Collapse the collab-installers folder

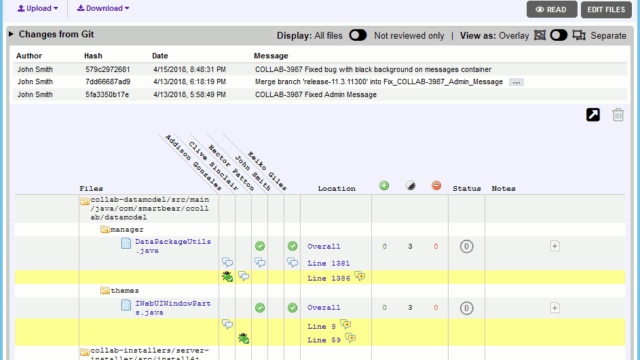(x=85, y=351)
